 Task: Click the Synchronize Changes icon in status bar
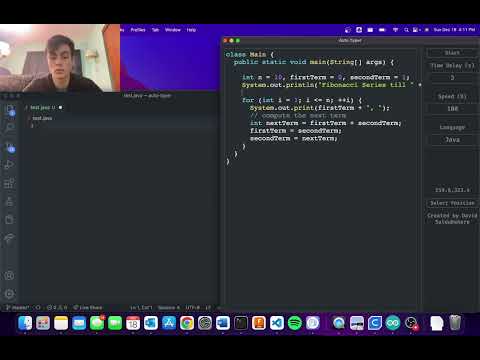(38, 307)
